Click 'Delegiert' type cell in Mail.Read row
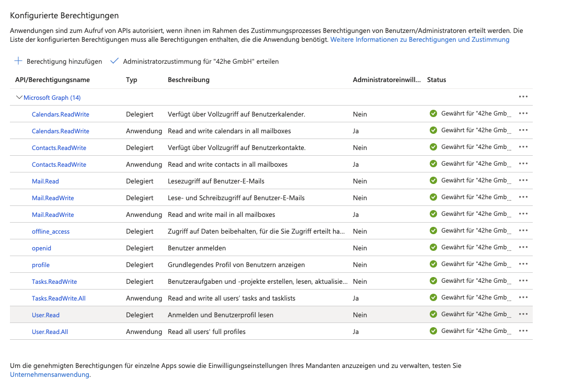Viewport: 573px width, 392px height. 140,181
